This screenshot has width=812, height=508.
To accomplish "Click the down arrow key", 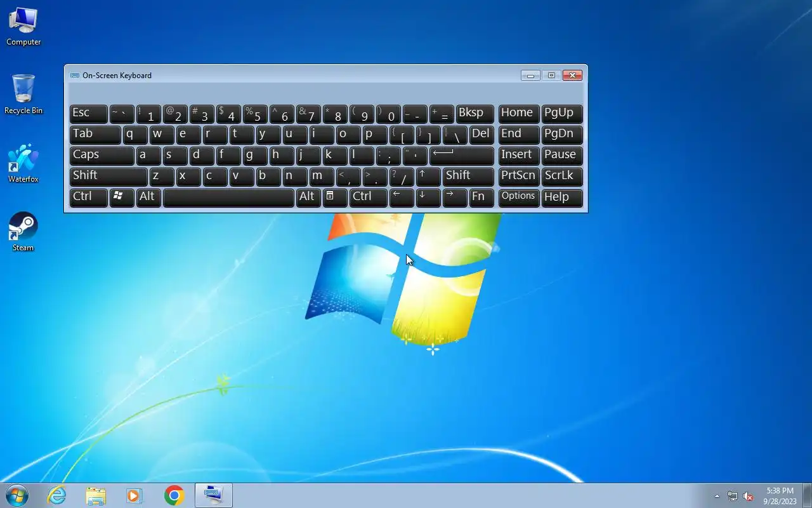I will tap(428, 197).
